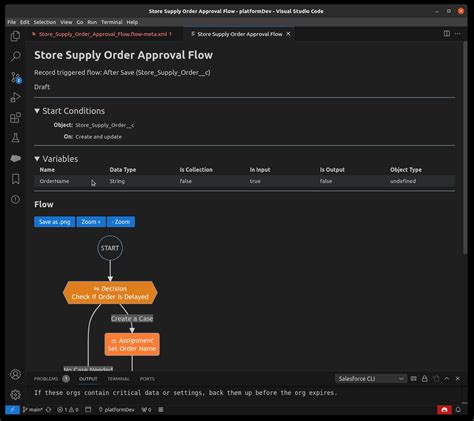Image resolution: width=474 pixels, height=421 pixels.
Task: Open the Testing beaker view
Action: [15, 138]
